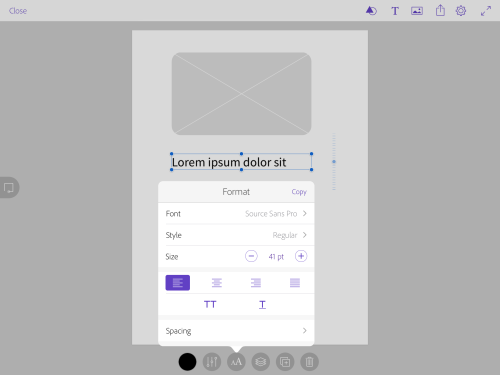Image resolution: width=500 pixels, height=375 pixels.
Task: Delete selection with trash icon
Action: [309, 362]
